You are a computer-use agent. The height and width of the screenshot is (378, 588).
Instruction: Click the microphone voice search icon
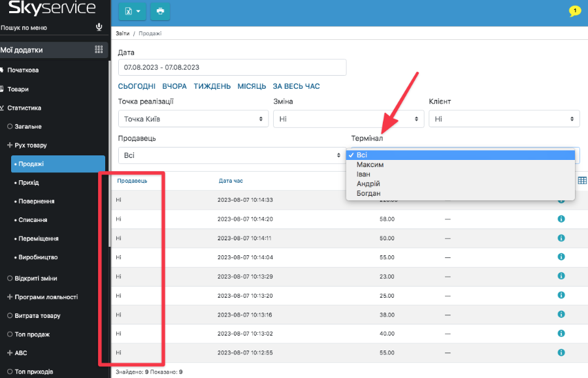click(x=99, y=27)
